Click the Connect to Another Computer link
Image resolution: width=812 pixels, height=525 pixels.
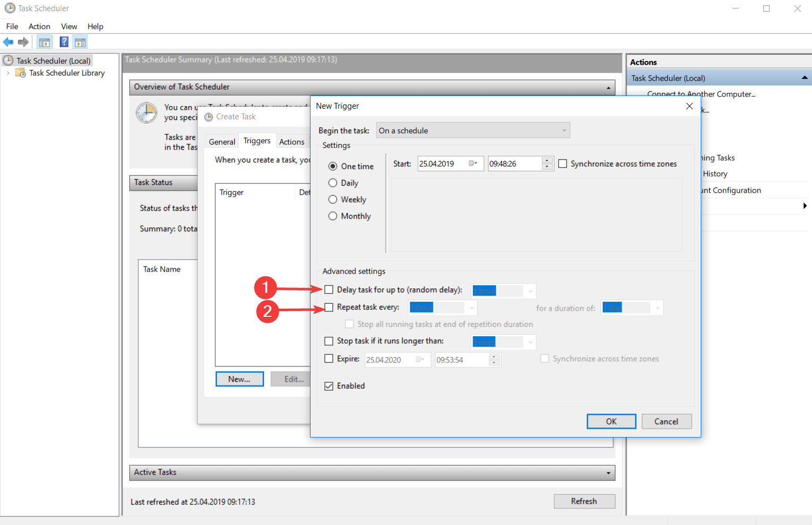[x=701, y=94]
